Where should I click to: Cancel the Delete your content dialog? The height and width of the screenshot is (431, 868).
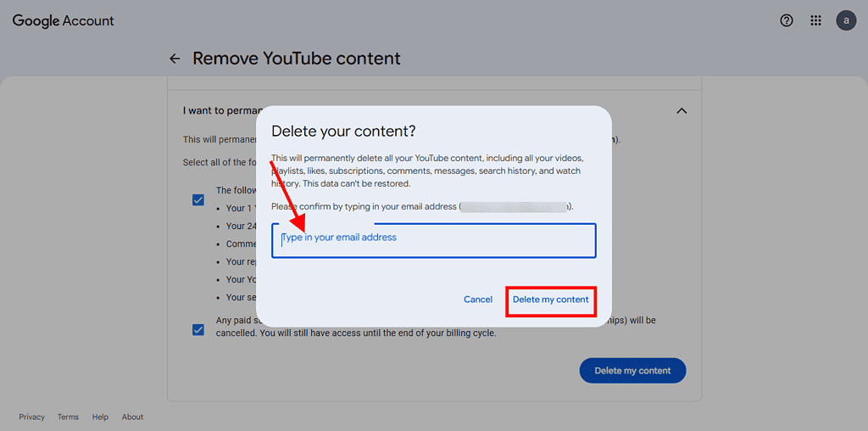point(478,299)
